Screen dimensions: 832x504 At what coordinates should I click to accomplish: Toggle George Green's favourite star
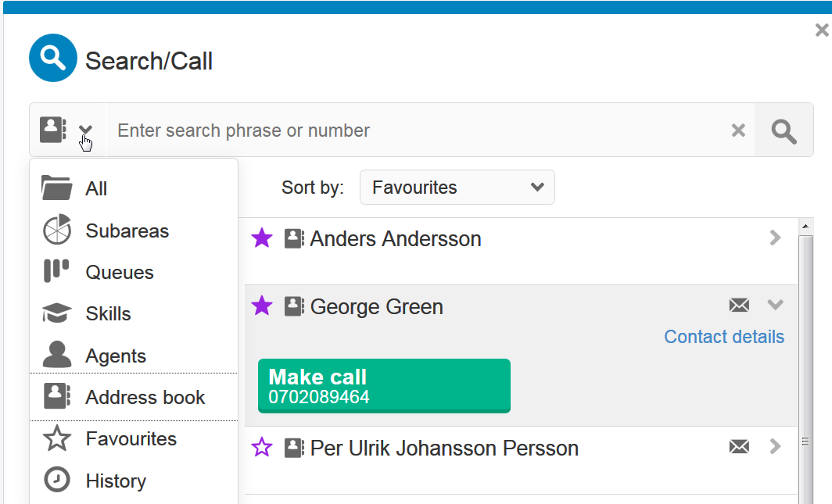tap(262, 306)
